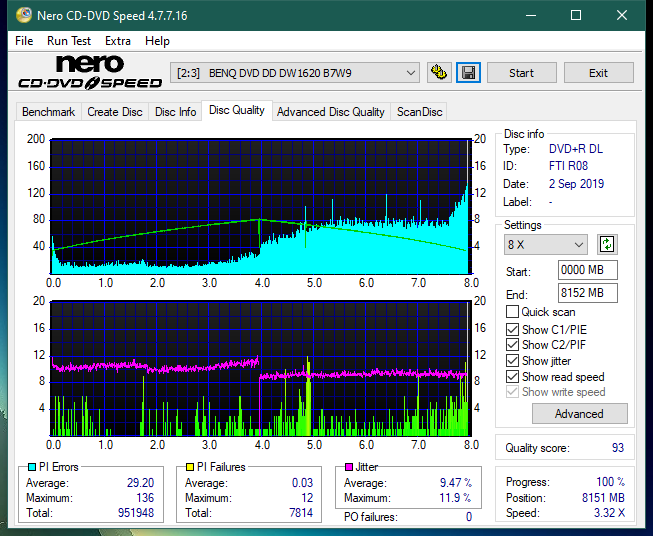
Task: Click the disc ID text FTI R08
Action: [x=568, y=166]
